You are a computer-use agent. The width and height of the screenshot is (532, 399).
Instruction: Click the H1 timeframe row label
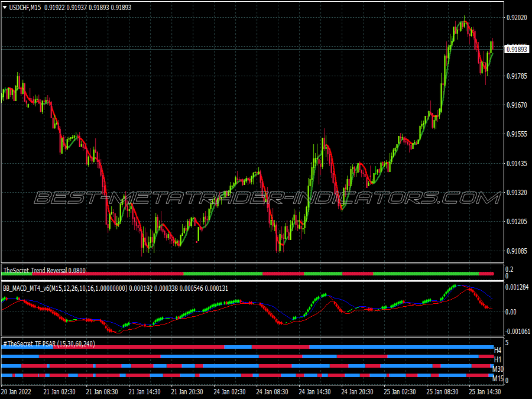pyautogui.click(x=497, y=359)
